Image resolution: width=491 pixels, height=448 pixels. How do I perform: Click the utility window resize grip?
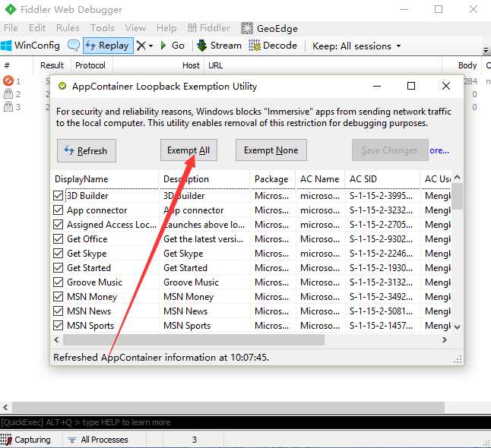coord(458,359)
